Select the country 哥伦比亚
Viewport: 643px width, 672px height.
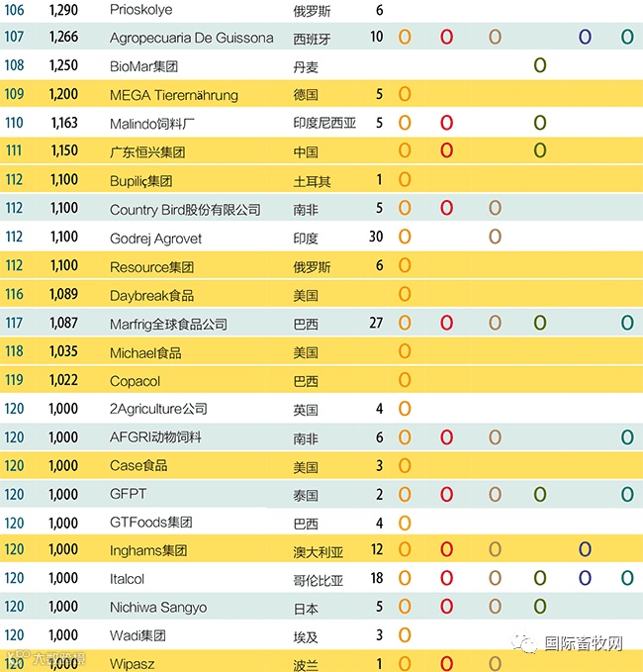(x=319, y=581)
